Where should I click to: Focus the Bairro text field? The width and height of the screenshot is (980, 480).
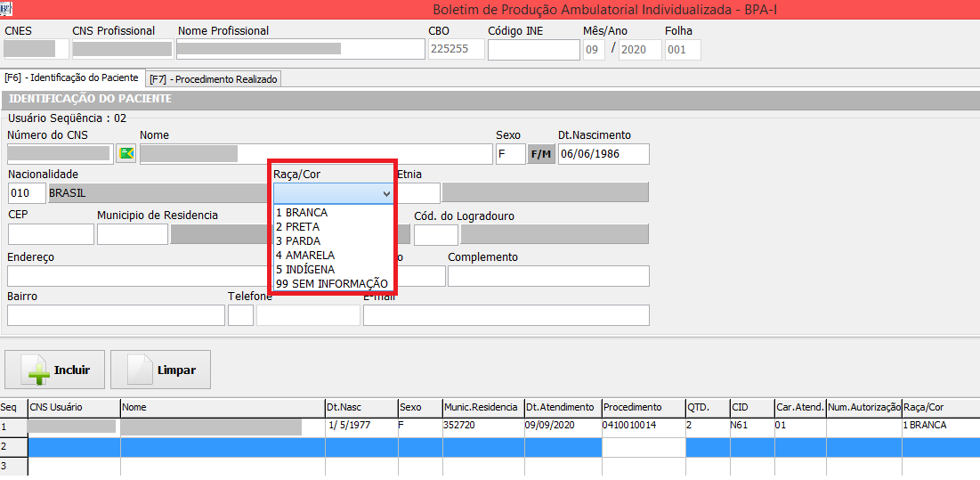[116, 315]
